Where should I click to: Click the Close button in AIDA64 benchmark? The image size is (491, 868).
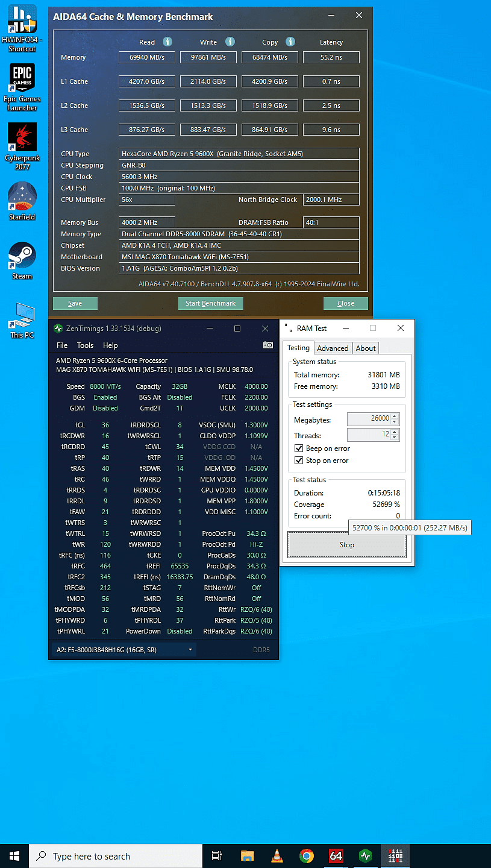(x=345, y=303)
